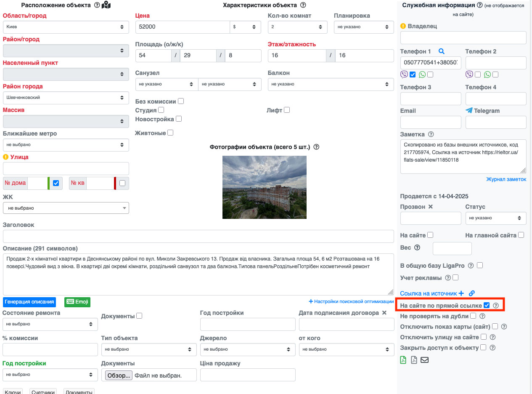Click the object photo thumbnail
Viewport: 532px width, 394px height.
point(265,187)
